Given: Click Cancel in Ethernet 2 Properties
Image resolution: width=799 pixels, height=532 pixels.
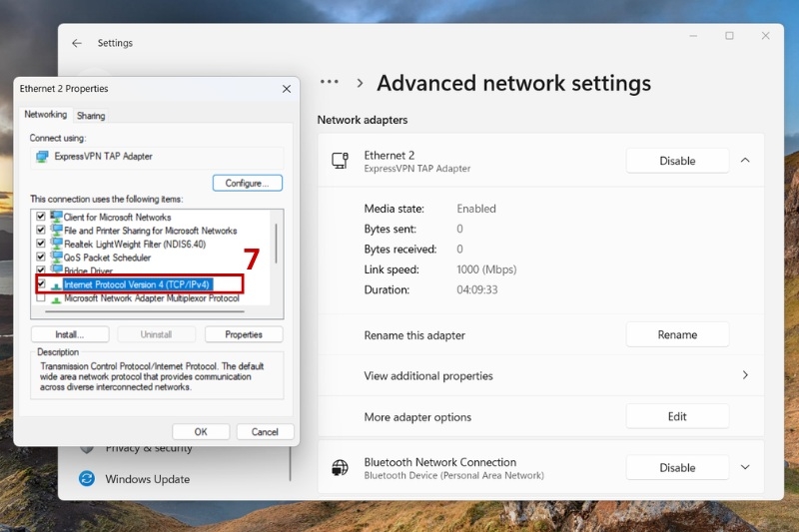Looking at the screenshot, I should (x=265, y=432).
